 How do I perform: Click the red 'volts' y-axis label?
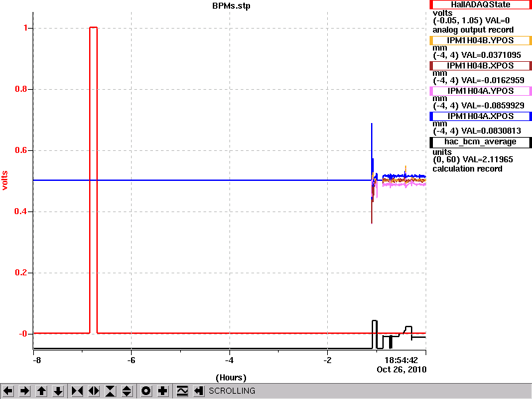coord(5,180)
